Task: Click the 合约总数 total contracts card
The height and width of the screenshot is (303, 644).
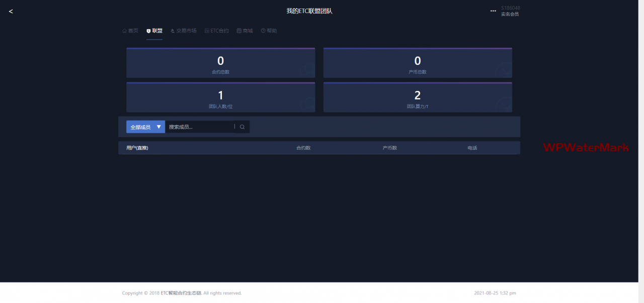Action: coord(220,63)
